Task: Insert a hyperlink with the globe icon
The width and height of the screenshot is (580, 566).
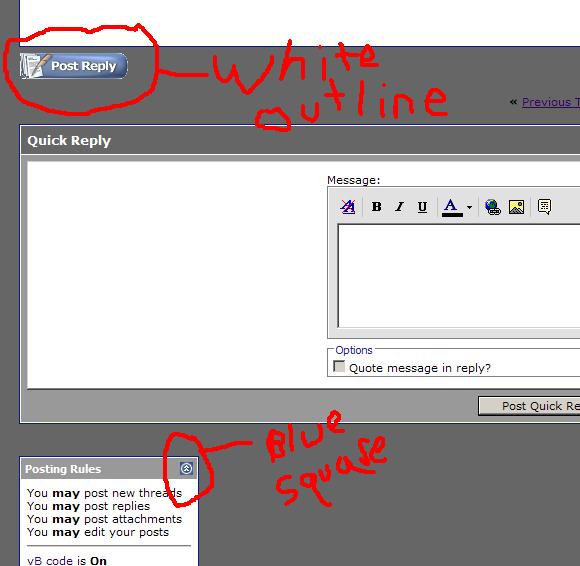Action: [493, 206]
